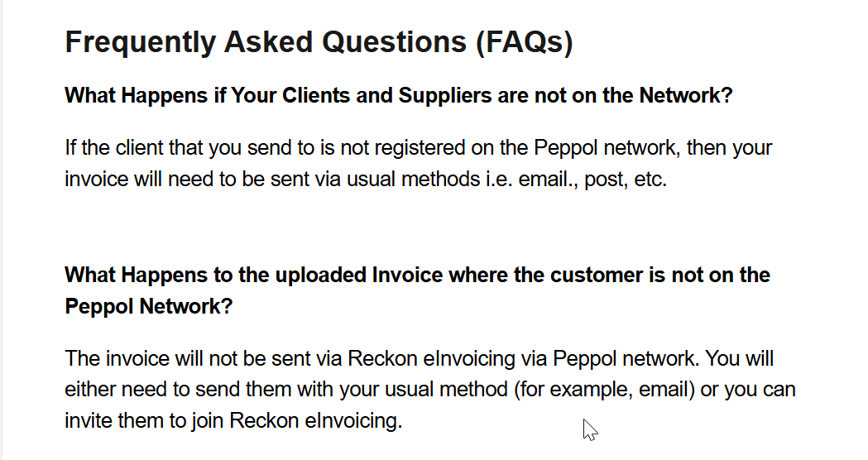Select the 'Clients and Suppliers not on Network' question
This screenshot has height=460, width=868.
(399, 96)
